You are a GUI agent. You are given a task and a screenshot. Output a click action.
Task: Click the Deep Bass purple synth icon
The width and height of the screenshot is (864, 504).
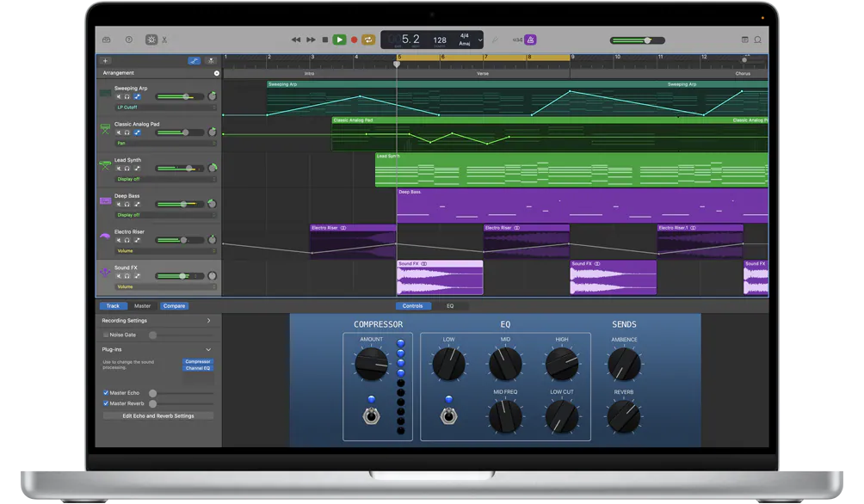(x=105, y=201)
